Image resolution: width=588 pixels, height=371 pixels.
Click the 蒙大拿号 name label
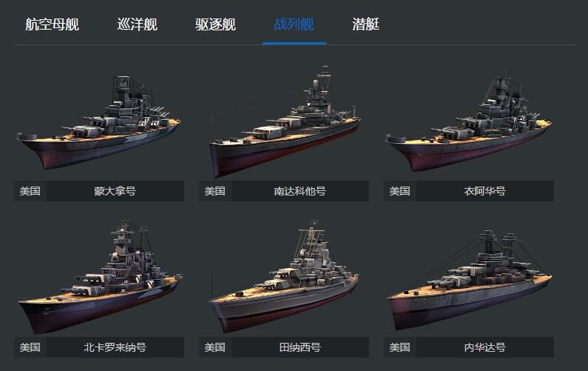[115, 191]
